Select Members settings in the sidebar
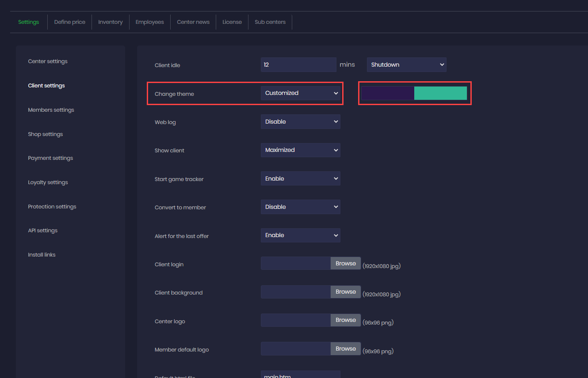Image resolution: width=588 pixels, height=378 pixels. click(x=51, y=110)
